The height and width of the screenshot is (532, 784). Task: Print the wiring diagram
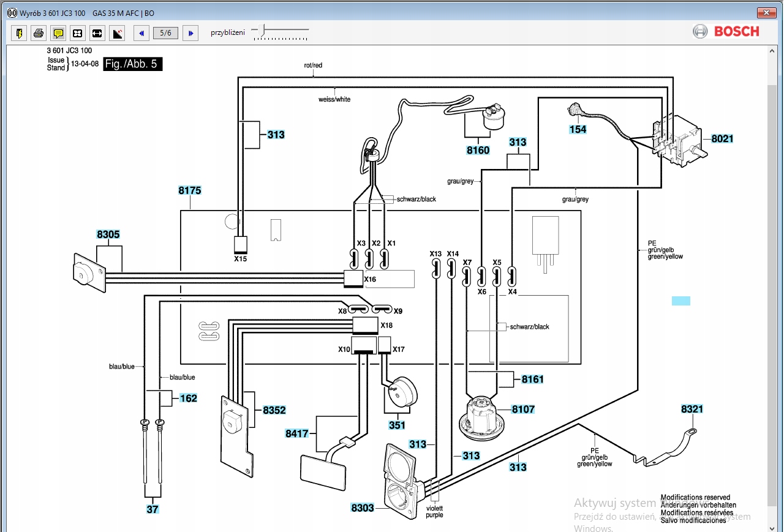tap(39, 33)
